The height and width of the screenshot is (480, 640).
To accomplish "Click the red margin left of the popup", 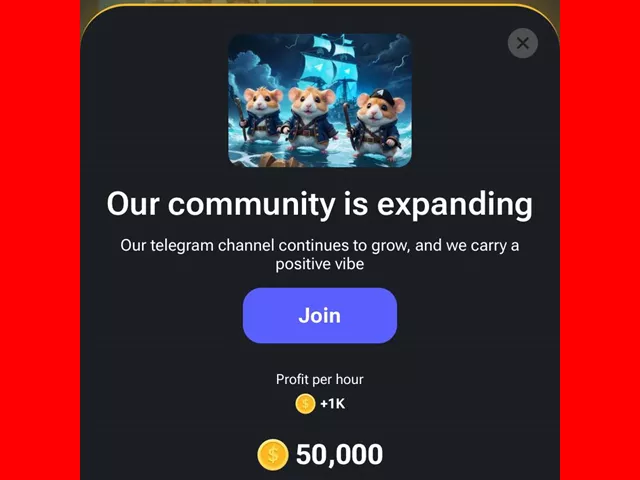I will point(40,240).
